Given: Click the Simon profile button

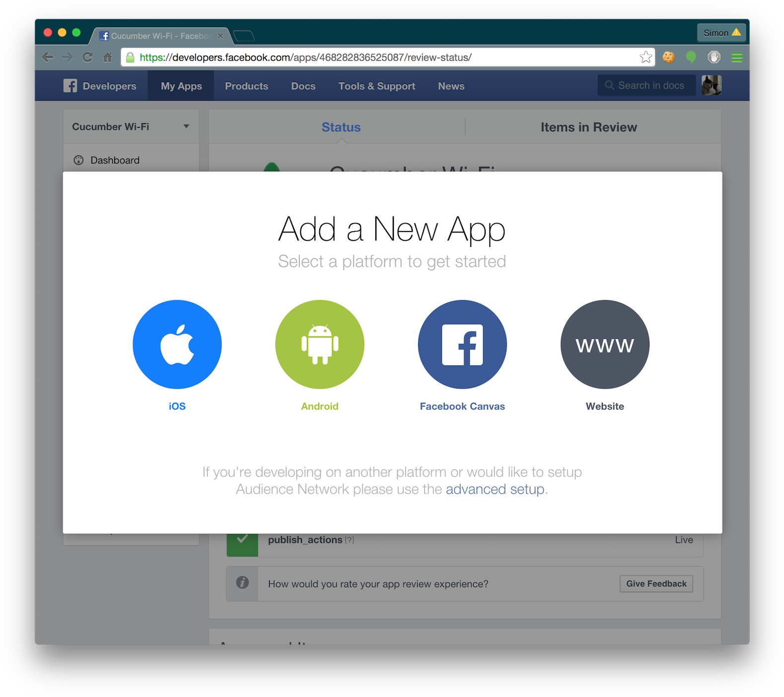Looking at the screenshot, I should coord(721,33).
